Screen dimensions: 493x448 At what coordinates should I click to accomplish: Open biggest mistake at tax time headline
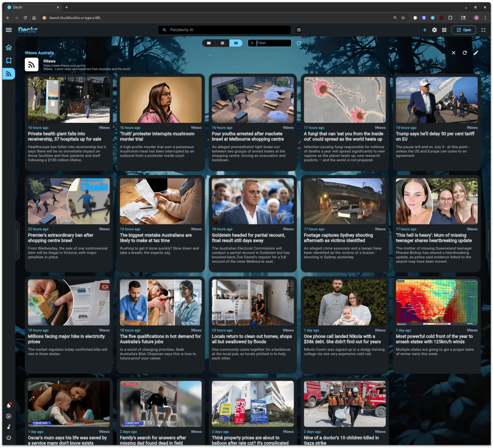point(156,238)
